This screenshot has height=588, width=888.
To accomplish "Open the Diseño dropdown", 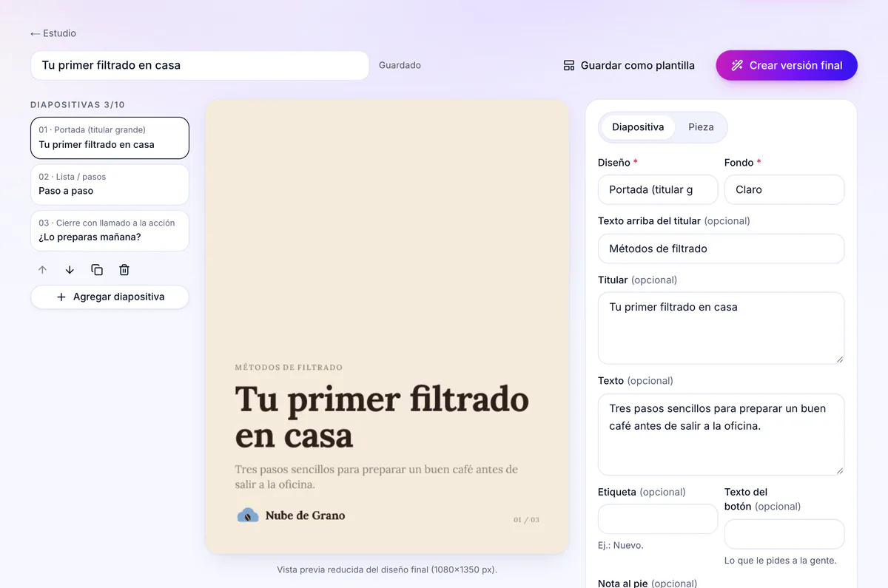I will [658, 189].
